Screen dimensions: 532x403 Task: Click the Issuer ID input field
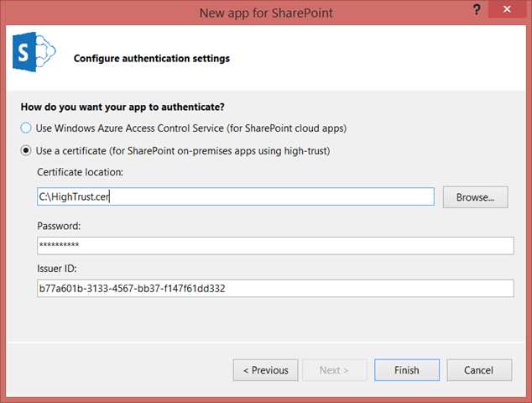(x=275, y=288)
